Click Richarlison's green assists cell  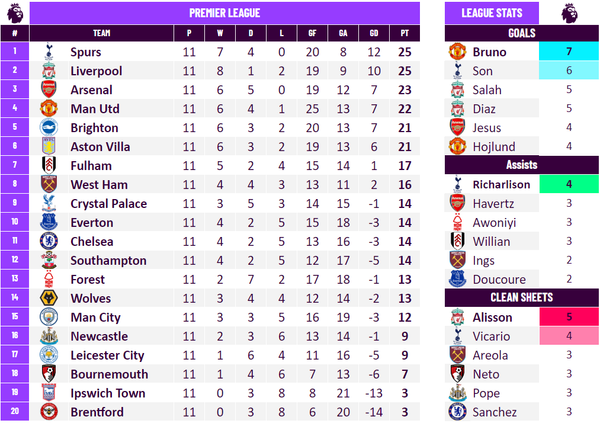[x=569, y=184]
